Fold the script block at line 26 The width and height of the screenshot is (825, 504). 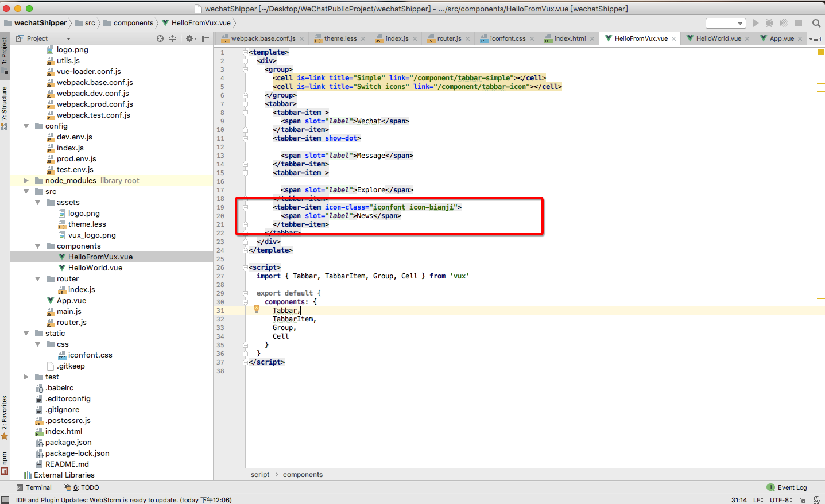[245, 267]
